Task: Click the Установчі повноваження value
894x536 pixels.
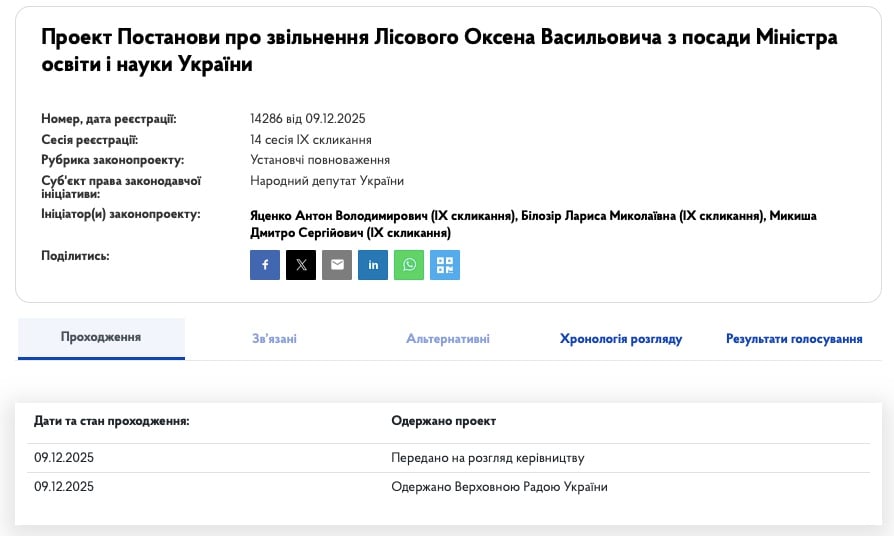Action: point(320,160)
